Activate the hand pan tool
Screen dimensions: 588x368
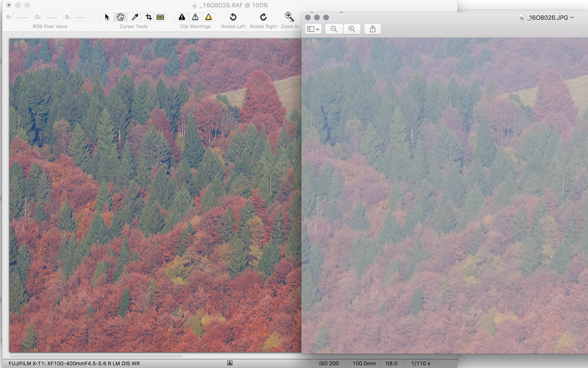121,17
